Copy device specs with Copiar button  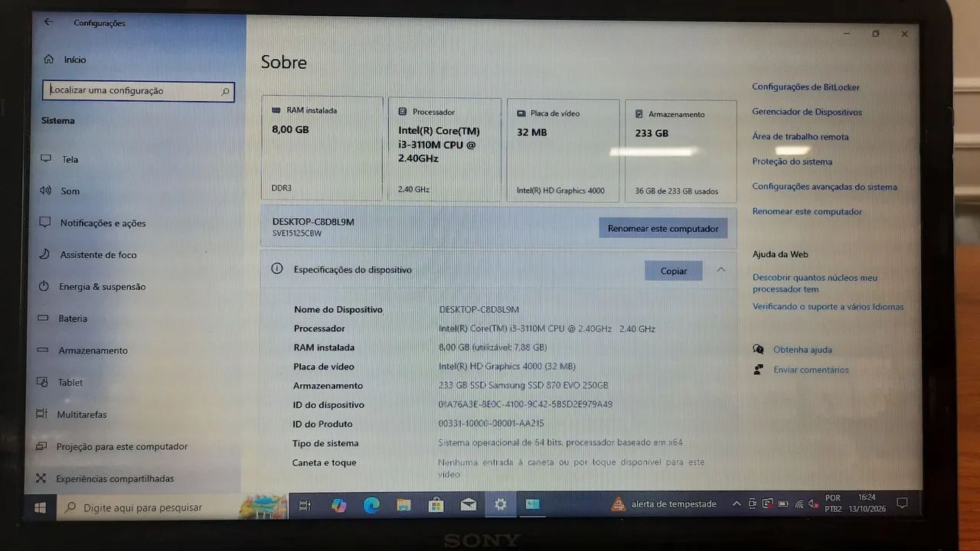[x=674, y=271]
